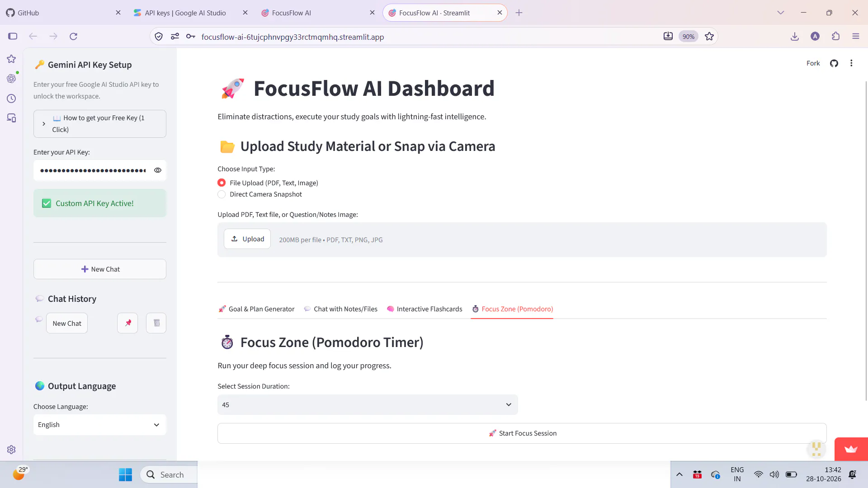Adjust the 90% page zoom indicator
Screen dimensions: 868x488
pyautogui.click(x=689, y=37)
